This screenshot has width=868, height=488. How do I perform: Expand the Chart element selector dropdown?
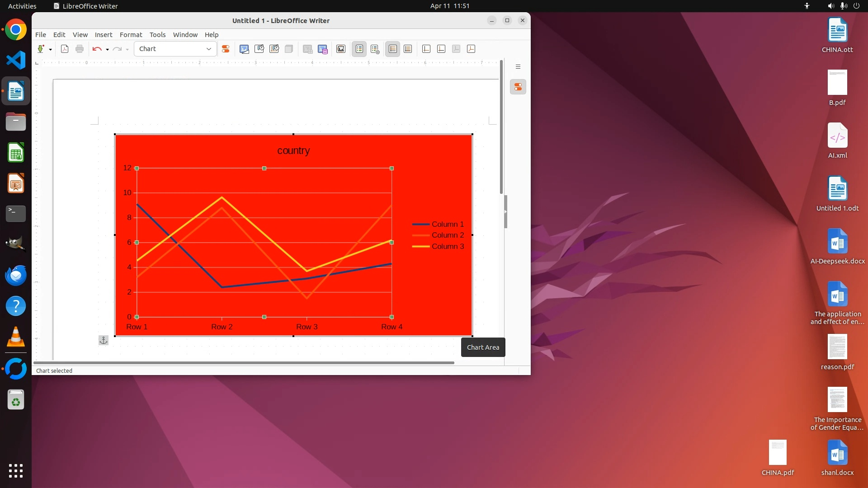(209, 49)
